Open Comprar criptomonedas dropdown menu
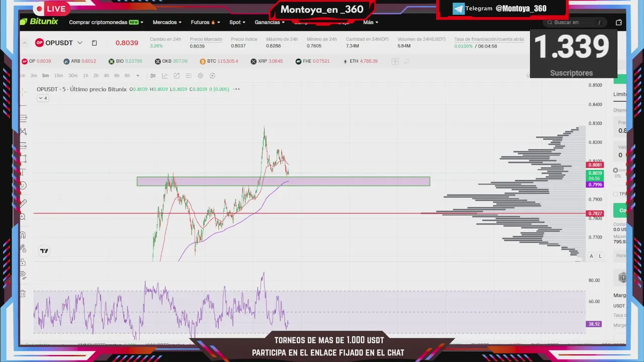Viewport: 644px width, 362px height. click(106, 22)
